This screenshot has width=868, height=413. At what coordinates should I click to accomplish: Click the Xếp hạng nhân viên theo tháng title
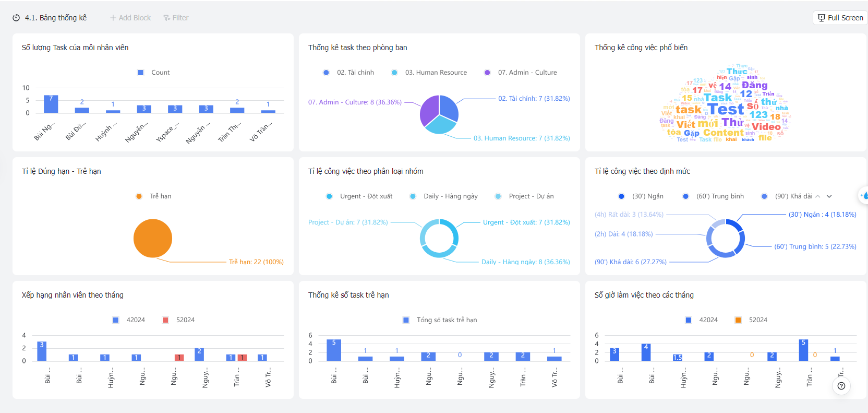(73, 295)
